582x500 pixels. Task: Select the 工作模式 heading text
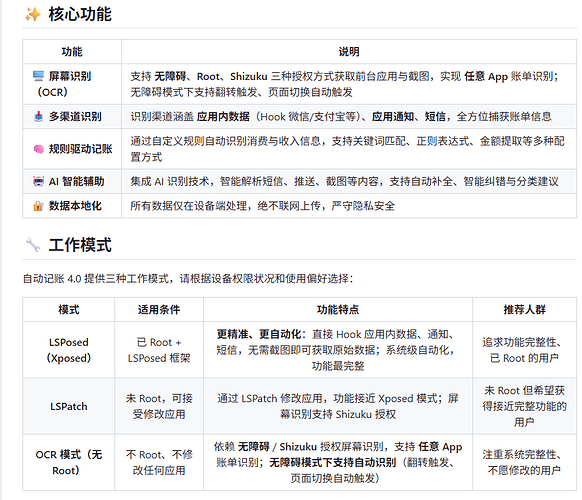click(x=80, y=245)
